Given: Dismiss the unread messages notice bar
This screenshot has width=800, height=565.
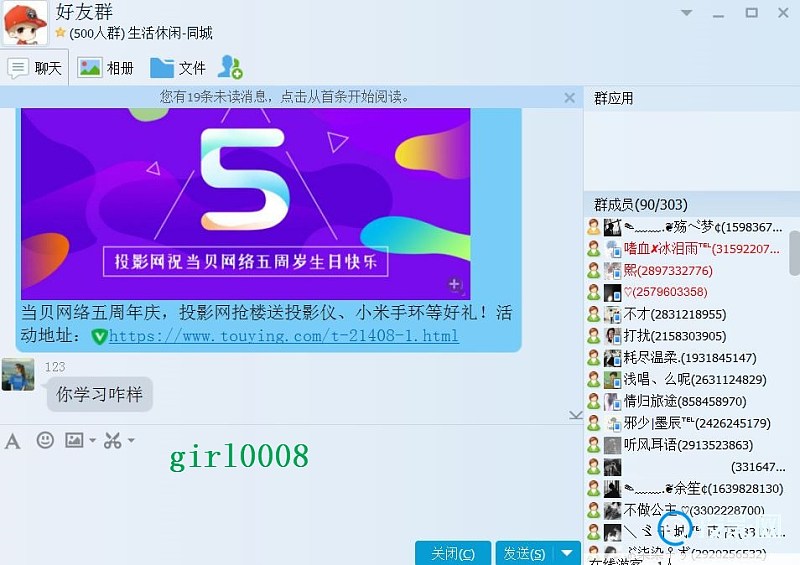Looking at the screenshot, I should [x=570, y=97].
